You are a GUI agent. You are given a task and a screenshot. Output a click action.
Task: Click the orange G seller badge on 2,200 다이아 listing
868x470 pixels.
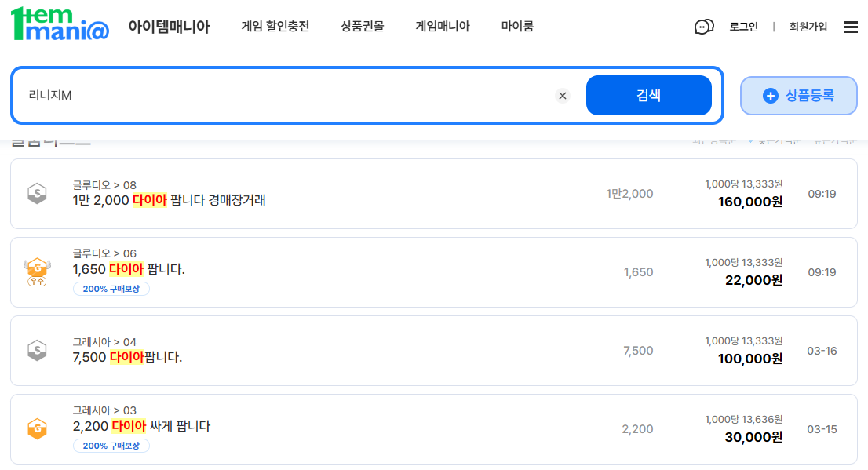[x=37, y=429]
